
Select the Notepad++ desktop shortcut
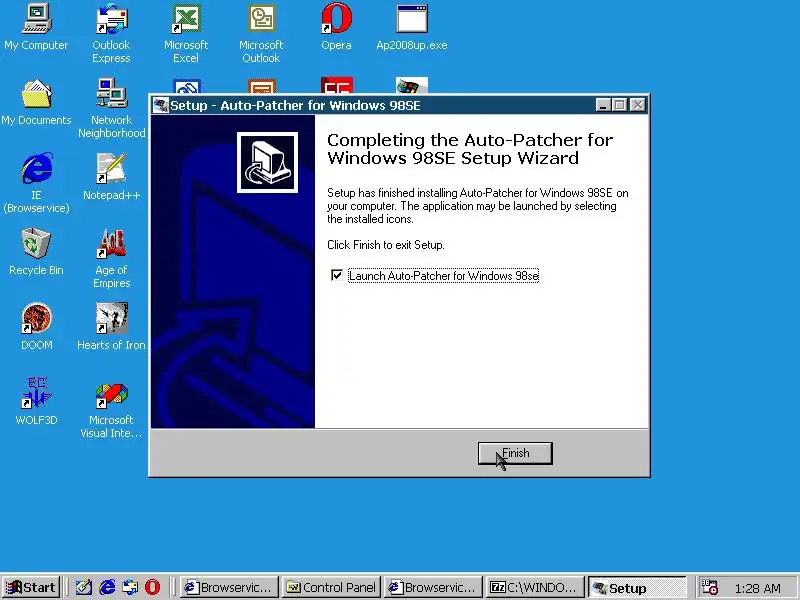tap(111, 177)
